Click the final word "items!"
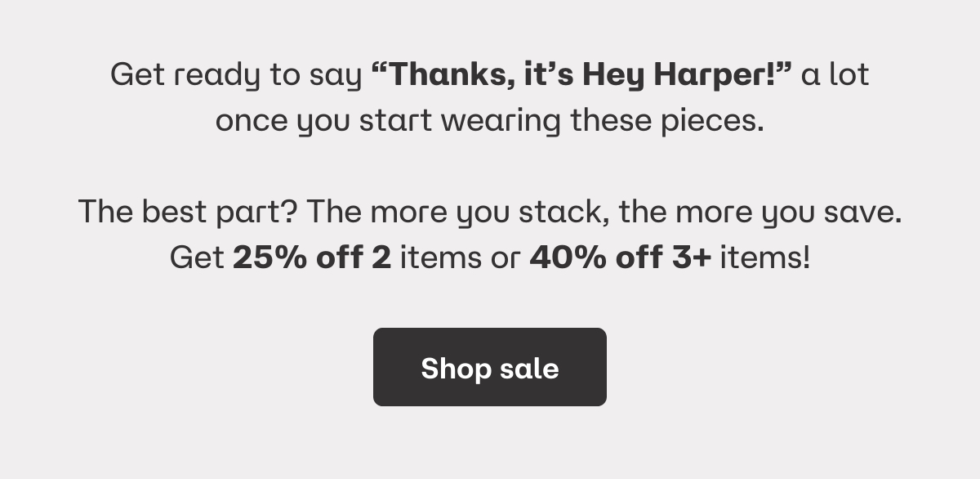This screenshot has width=980, height=479. (x=765, y=258)
